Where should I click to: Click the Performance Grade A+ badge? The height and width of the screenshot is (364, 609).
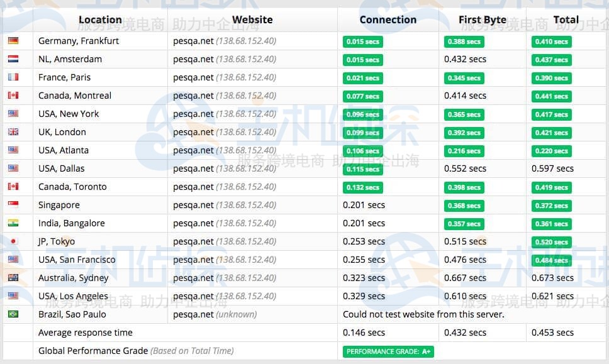click(388, 351)
